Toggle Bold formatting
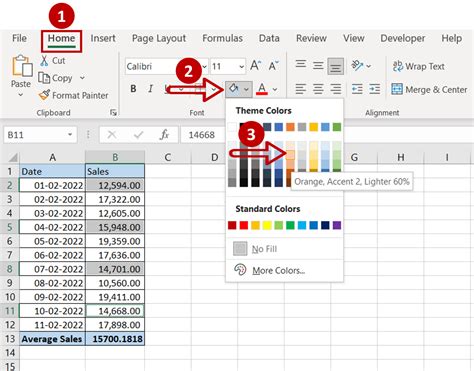The image size is (474, 371). coord(133,89)
